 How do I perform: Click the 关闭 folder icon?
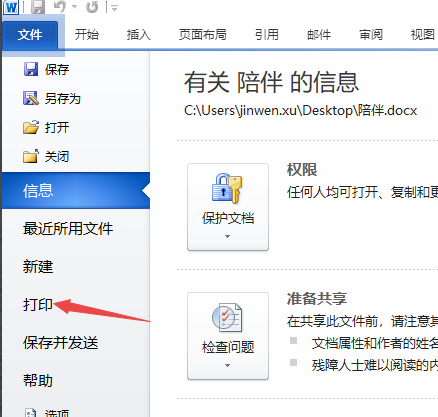31,156
